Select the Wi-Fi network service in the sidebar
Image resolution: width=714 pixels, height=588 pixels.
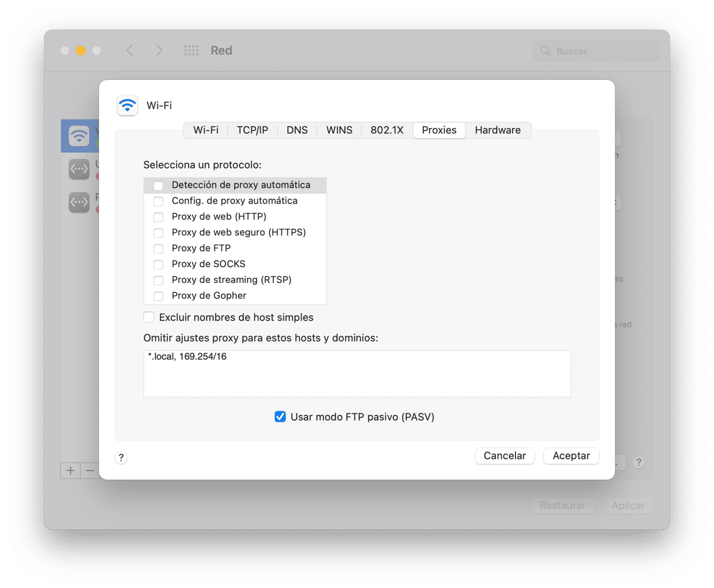[79, 136]
